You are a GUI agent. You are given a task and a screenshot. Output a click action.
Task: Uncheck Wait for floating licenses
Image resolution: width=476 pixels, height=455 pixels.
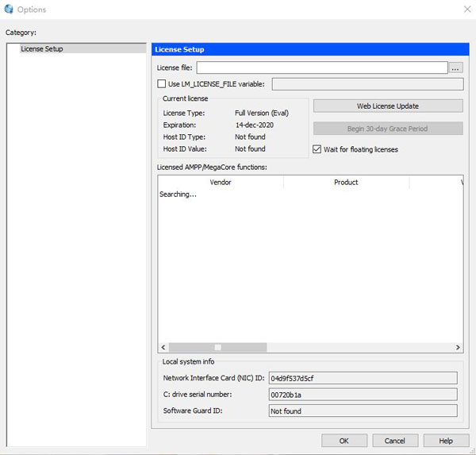318,149
